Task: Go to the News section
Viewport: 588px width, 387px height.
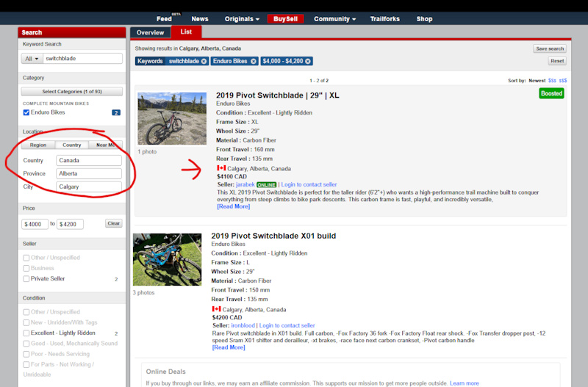Action: pyautogui.click(x=199, y=19)
